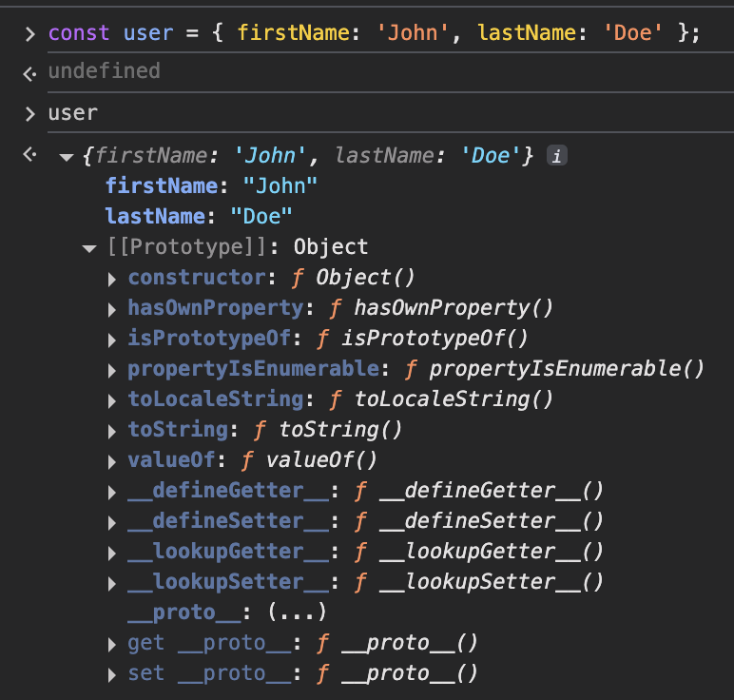Expand the propertyIsEnumerable entry

pos(111,370)
